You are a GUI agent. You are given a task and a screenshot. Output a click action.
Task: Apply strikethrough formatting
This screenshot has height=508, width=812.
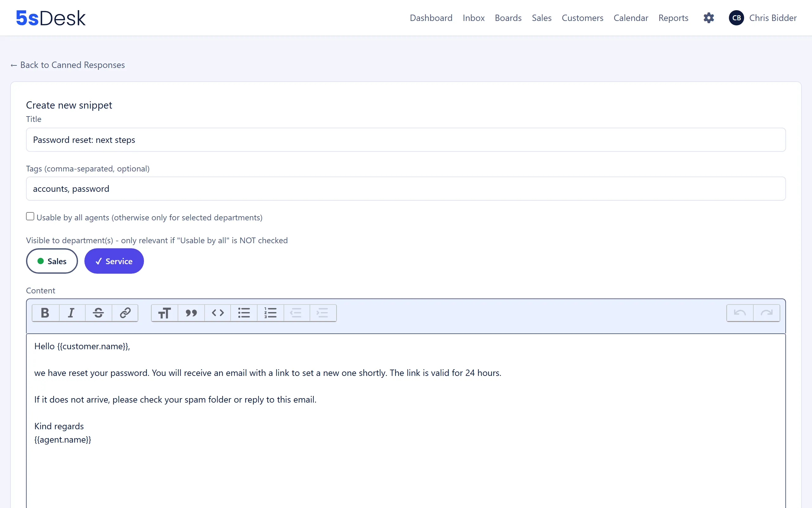click(x=98, y=313)
